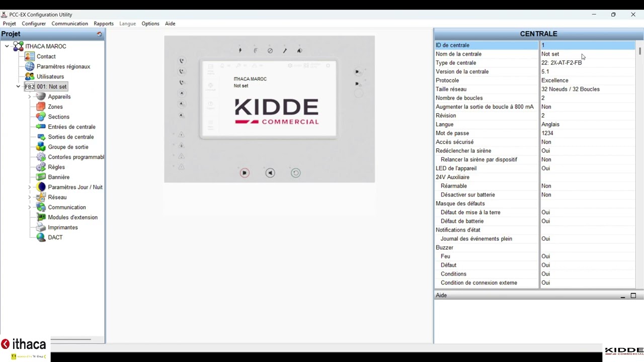Viewport: 644px width, 362px height.
Task: Minimize the Aide panel
Action: [x=623, y=296]
